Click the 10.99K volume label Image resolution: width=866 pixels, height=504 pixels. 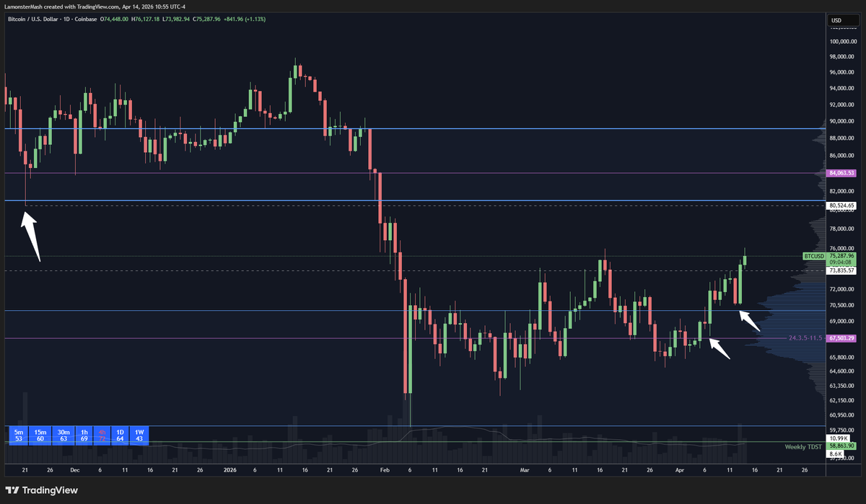[x=837, y=438]
